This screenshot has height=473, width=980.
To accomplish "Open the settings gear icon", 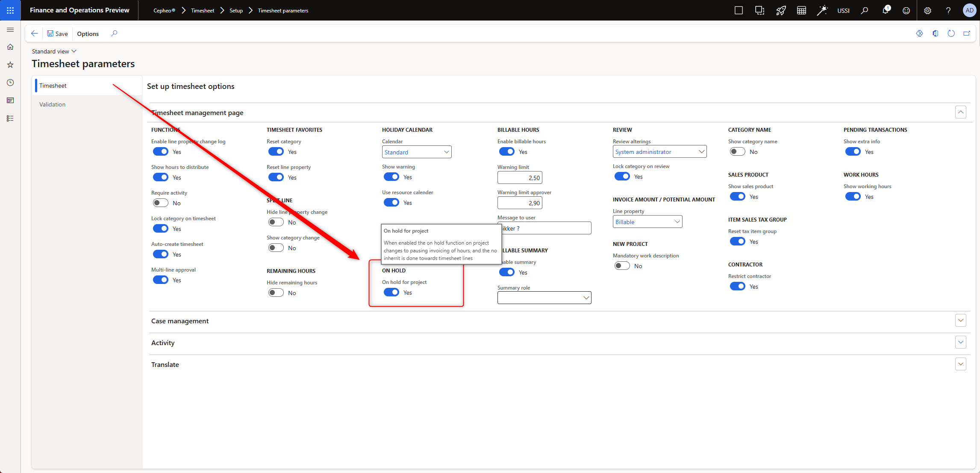I will pos(927,11).
